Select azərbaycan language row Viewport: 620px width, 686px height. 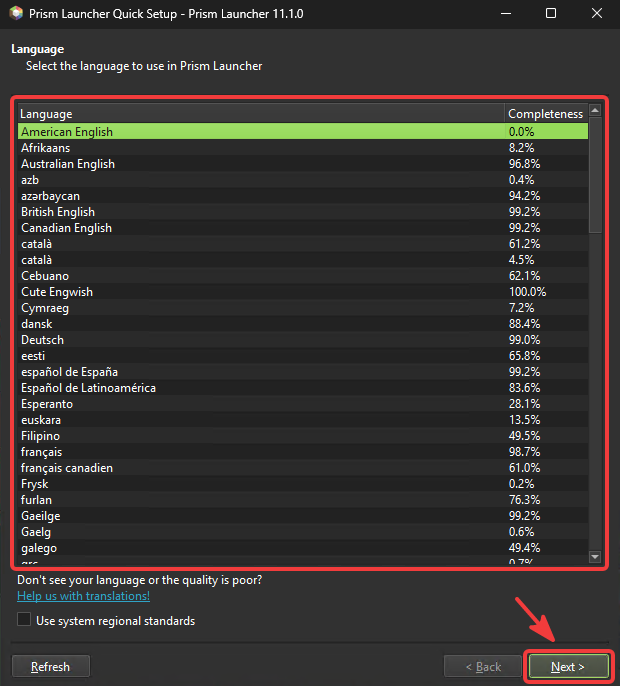pyautogui.click(x=303, y=196)
